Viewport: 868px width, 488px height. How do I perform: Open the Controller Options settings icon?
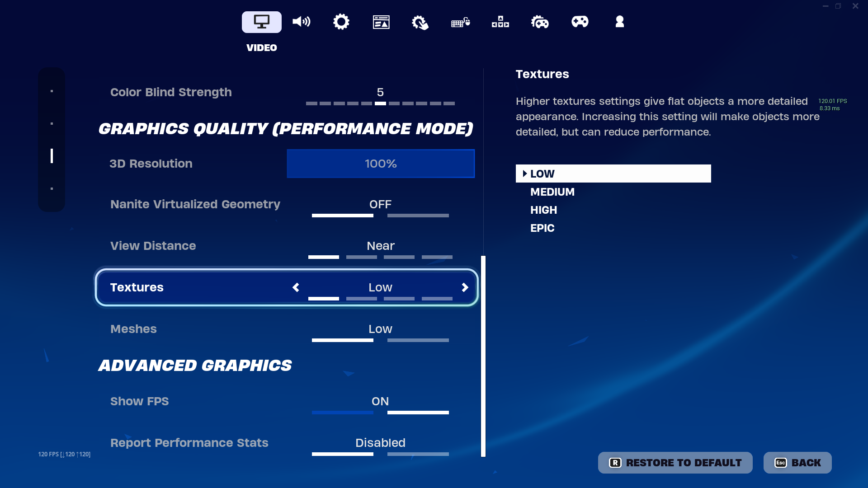pyautogui.click(x=540, y=22)
